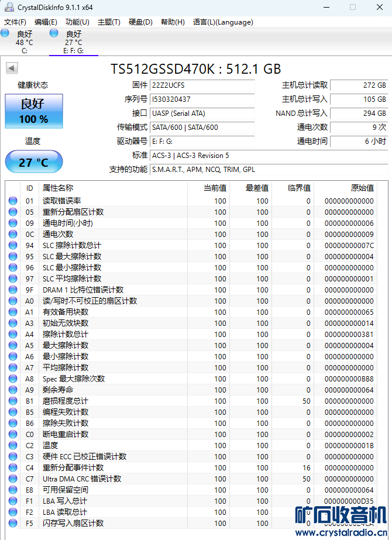Click status circle of SLC 平均擦除计数 row
The width and height of the screenshot is (392, 540).
click(13, 278)
